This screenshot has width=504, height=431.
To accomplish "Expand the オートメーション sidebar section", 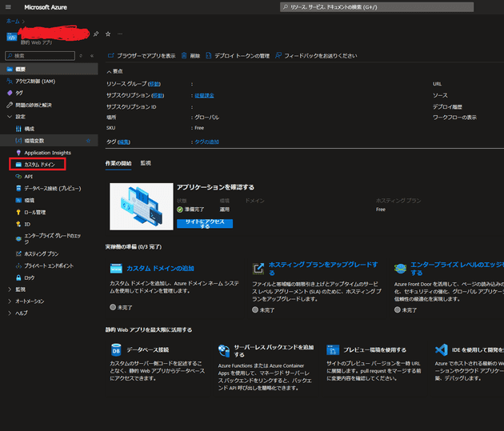I will point(10,301).
